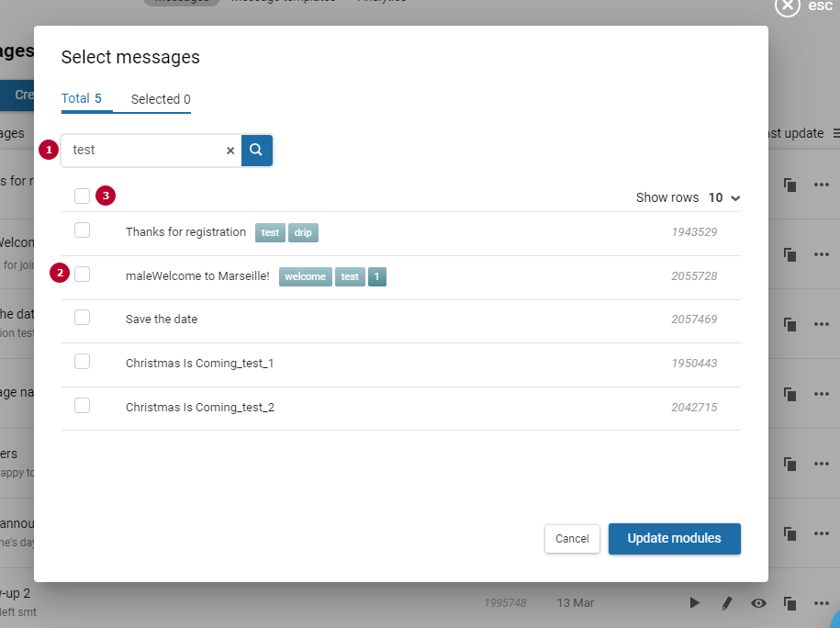The width and height of the screenshot is (840, 628).
Task: Click the message ID 2055728
Action: tap(694, 276)
